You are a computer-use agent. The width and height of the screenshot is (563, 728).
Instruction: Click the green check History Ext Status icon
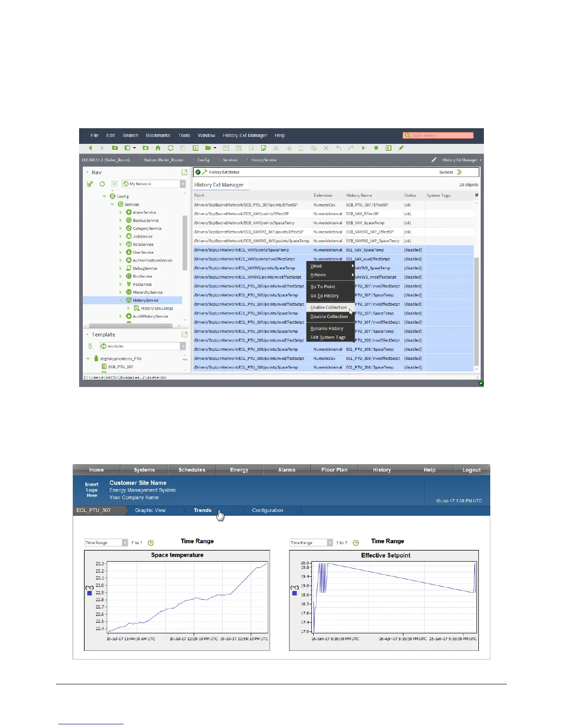198,172
